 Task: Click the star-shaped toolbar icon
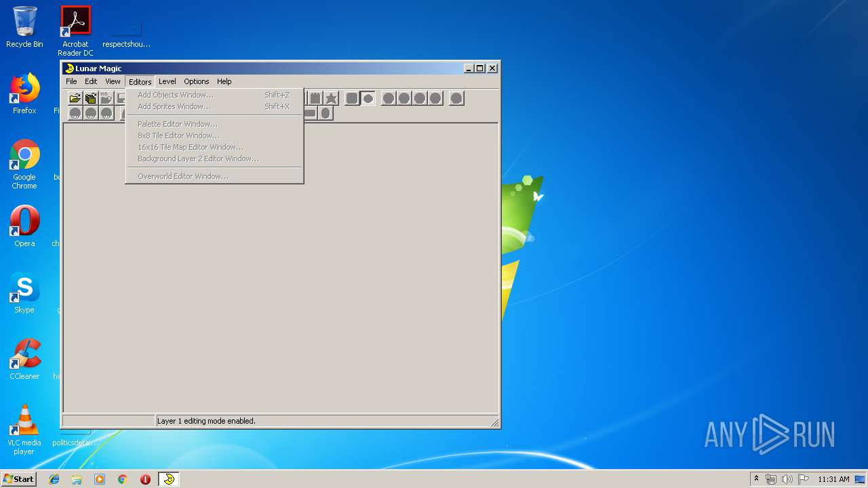tap(331, 98)
